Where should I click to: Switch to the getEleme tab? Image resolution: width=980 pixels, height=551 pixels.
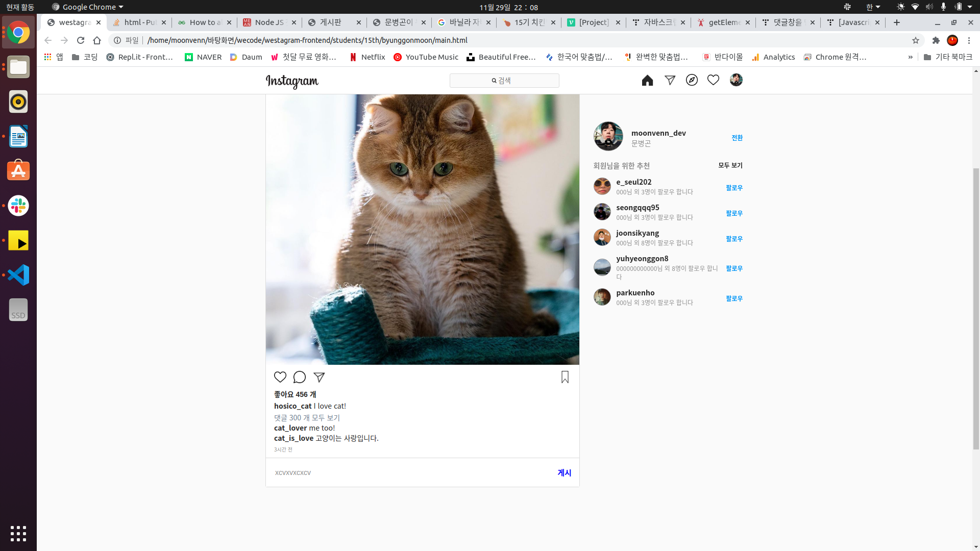tap(723, 22)
